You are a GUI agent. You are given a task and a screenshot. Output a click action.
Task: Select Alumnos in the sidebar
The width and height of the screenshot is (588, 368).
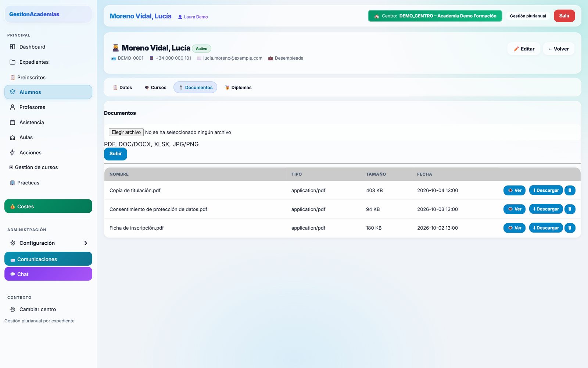[48, 92]
